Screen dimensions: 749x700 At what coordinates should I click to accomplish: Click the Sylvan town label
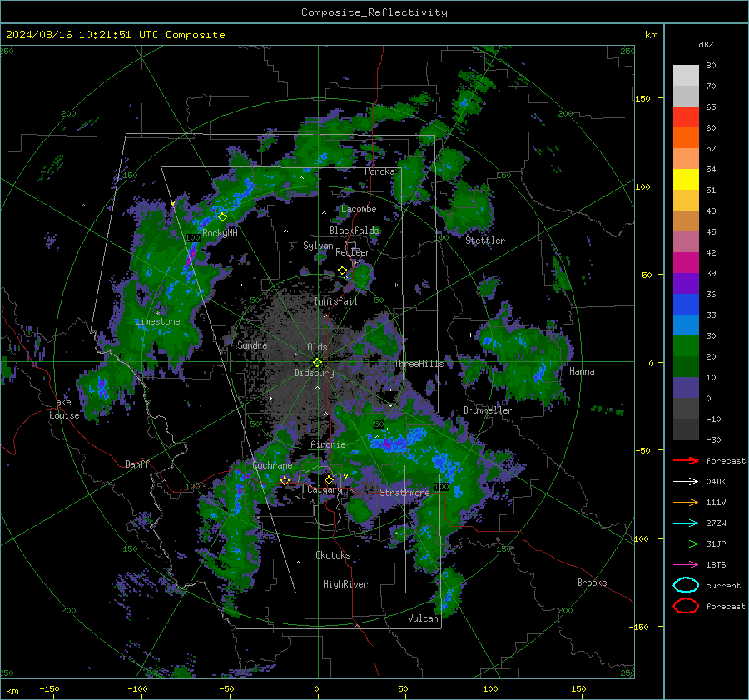tap(318, 246)
